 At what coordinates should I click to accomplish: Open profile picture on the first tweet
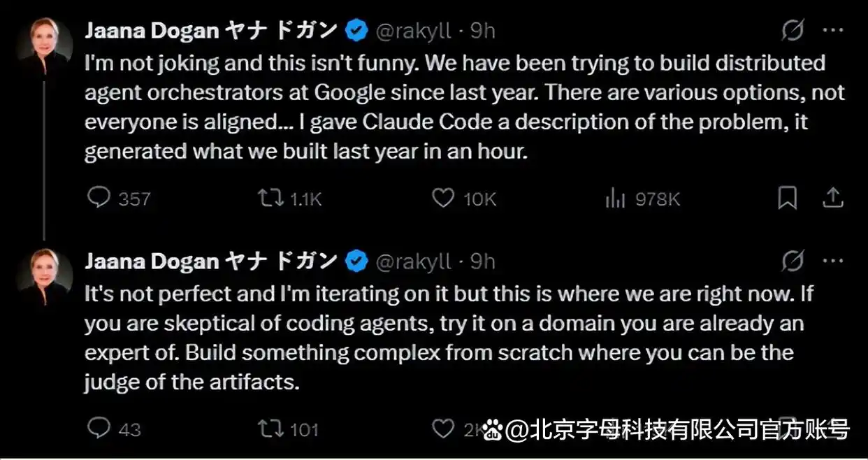coord(45,45)
